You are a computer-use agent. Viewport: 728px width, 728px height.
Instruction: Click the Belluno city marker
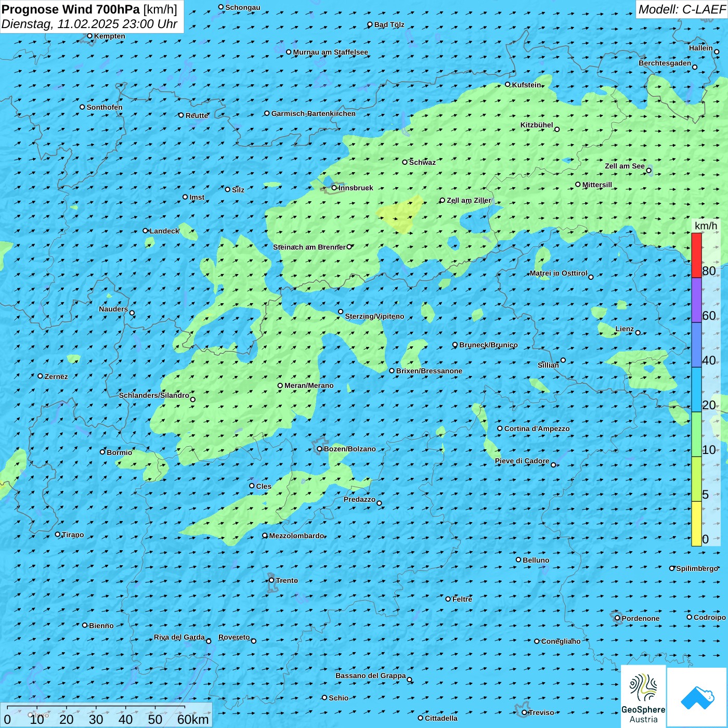[518, 560]
